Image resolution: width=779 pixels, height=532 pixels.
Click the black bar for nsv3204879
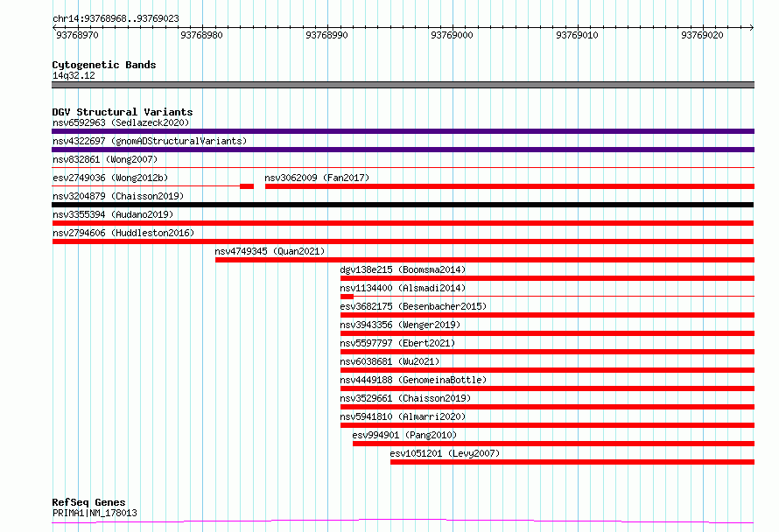tap(403, 205)
